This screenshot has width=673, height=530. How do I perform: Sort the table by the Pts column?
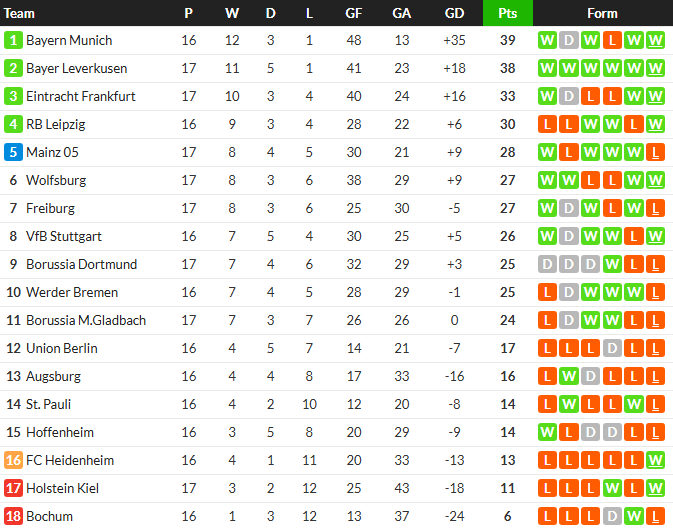508,13
